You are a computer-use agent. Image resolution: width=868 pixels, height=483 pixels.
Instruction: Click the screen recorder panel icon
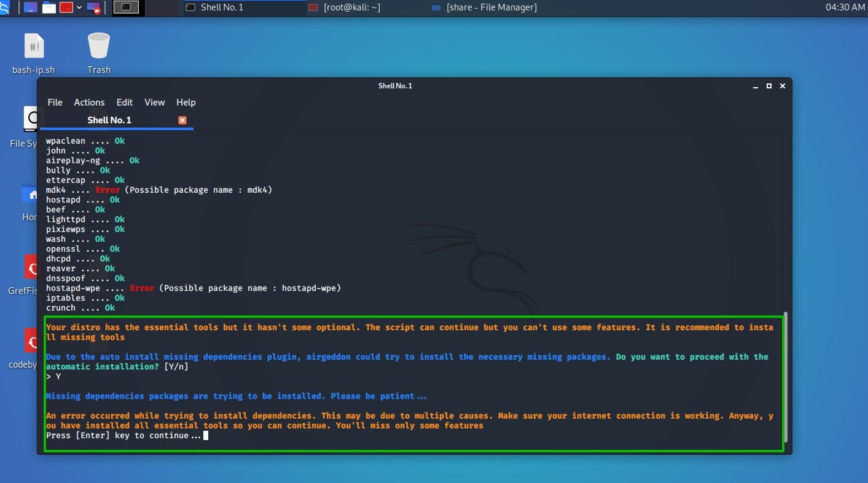point(93,7)
